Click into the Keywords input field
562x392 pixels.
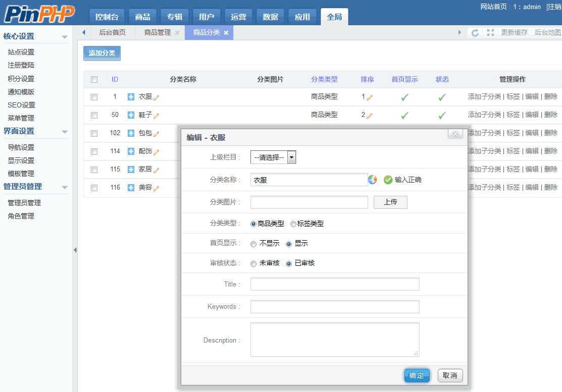335,307
